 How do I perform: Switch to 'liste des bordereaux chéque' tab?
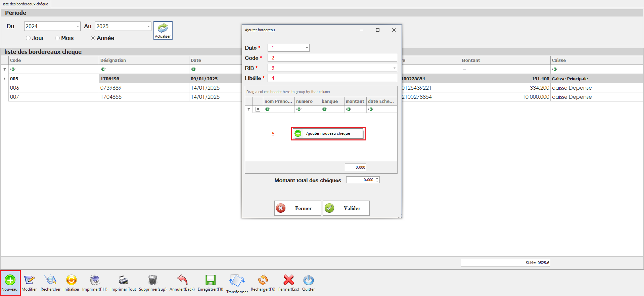[x=26, y=4]
